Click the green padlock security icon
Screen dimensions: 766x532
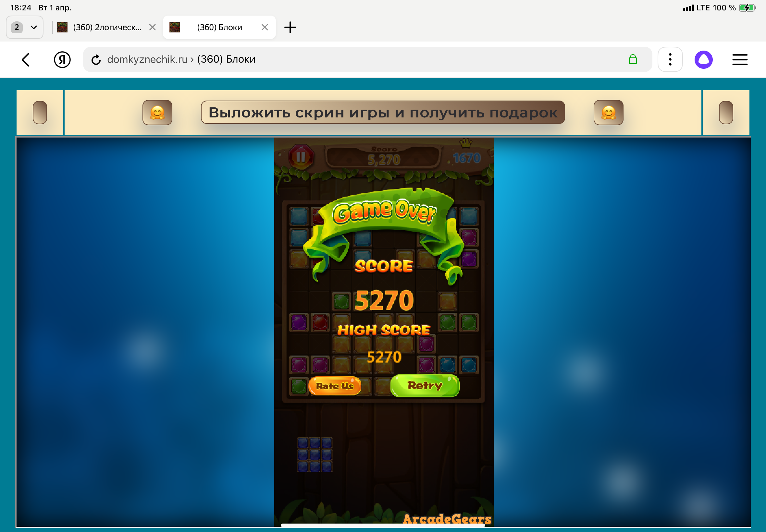(x=632, y=60)
